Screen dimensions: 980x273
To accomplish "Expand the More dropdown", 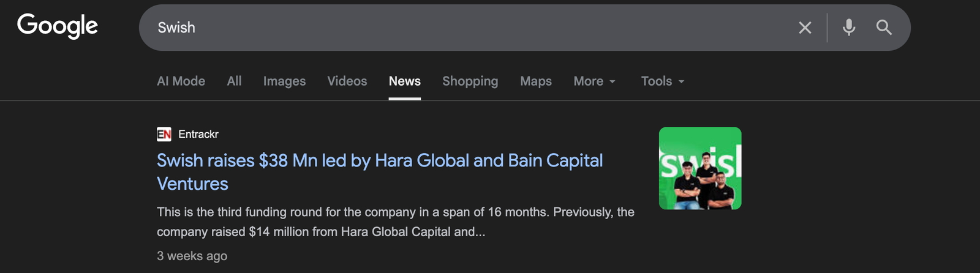I will [x=594, y=81].
